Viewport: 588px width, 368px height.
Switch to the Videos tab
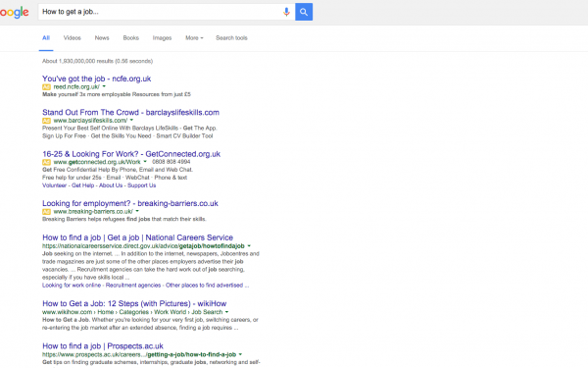point(72,38)
